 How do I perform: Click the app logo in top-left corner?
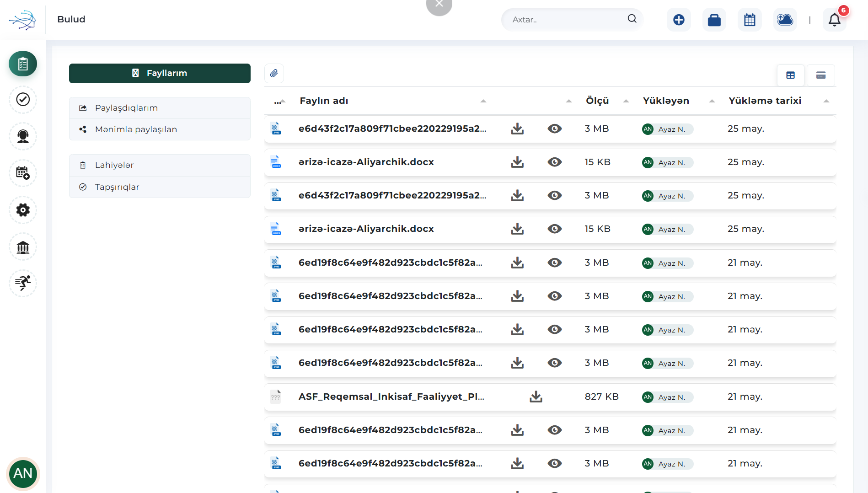pyautogui.click(x=22, y=20)
